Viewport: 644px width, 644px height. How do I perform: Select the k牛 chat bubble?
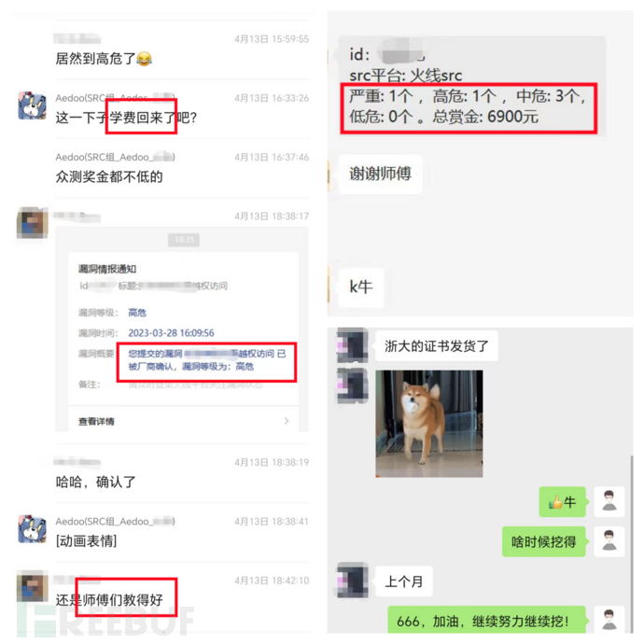[x=360, y=287]
